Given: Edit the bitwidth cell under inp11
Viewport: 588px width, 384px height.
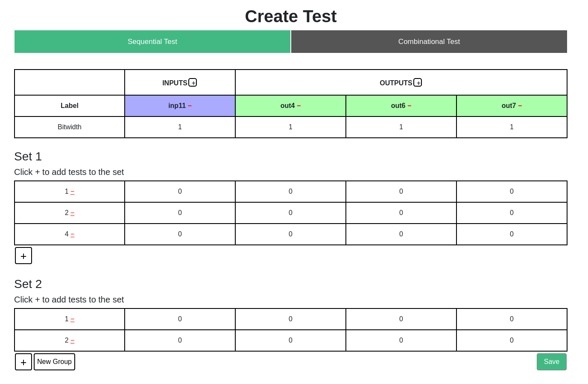Looking at the screenshot, I should 180,127.
